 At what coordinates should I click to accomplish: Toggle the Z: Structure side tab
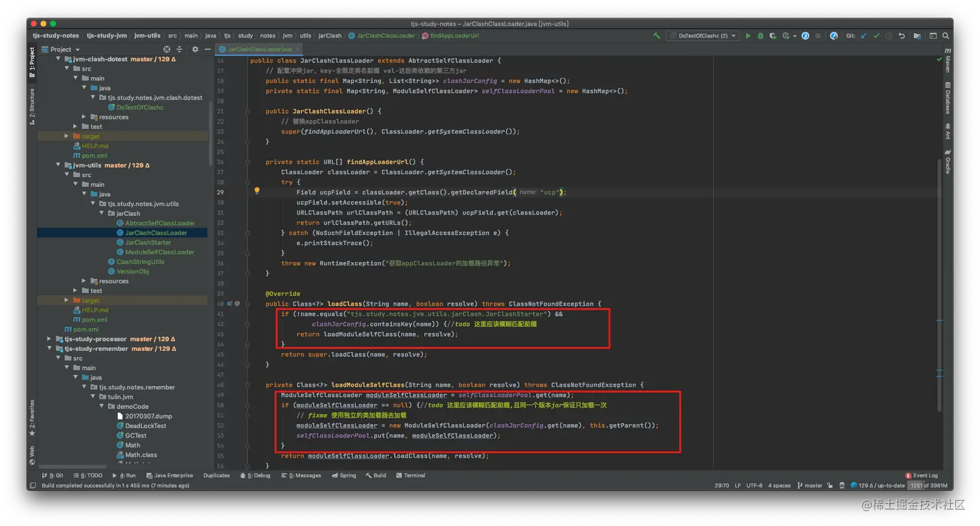[x=32, y=106]
